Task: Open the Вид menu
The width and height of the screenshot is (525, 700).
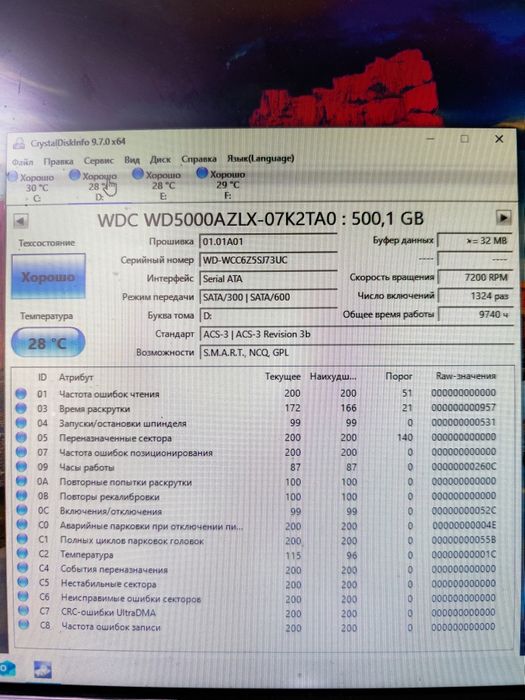Action: [132, 160]
